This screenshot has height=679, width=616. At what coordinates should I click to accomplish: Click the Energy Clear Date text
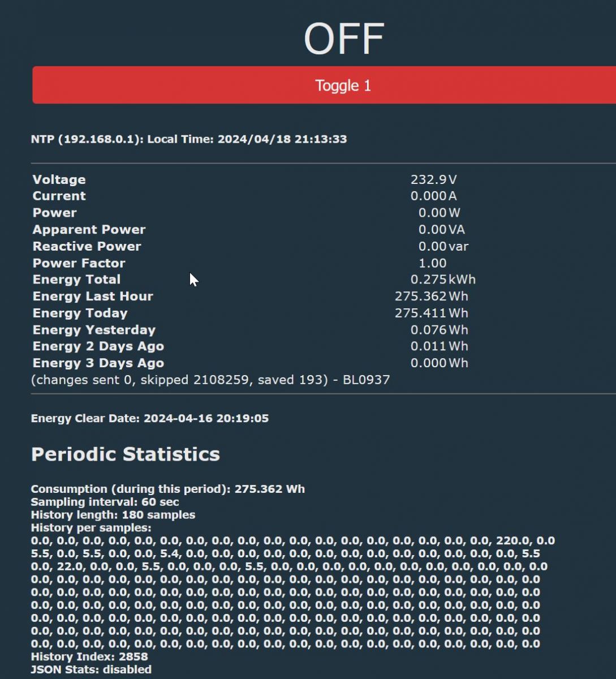coord(150,419)
